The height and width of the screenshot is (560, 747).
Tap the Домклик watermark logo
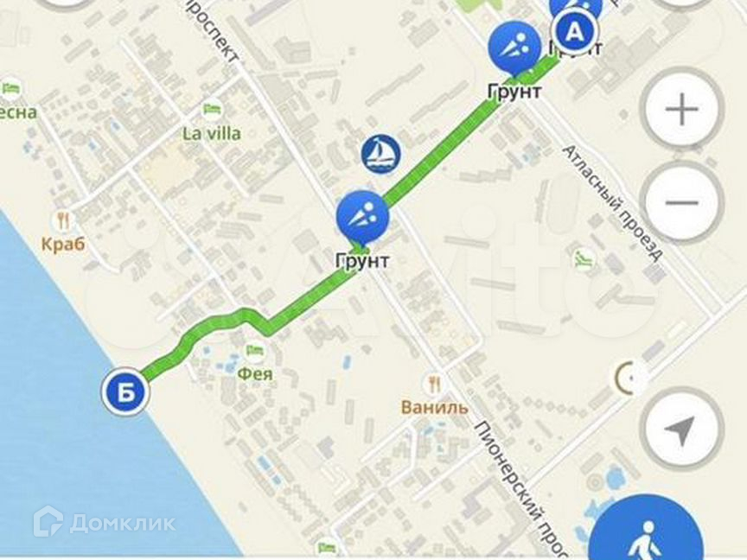point(105,523)
